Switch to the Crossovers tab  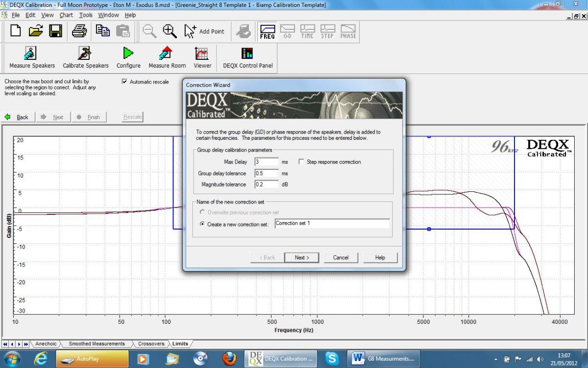click(151, 343)
